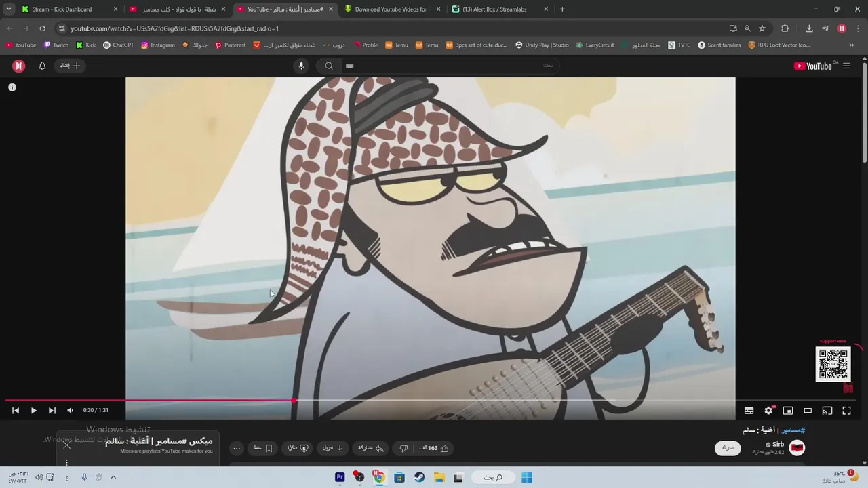Close the mix playlist panel
The image size is (868, 488).
point(66,445)
